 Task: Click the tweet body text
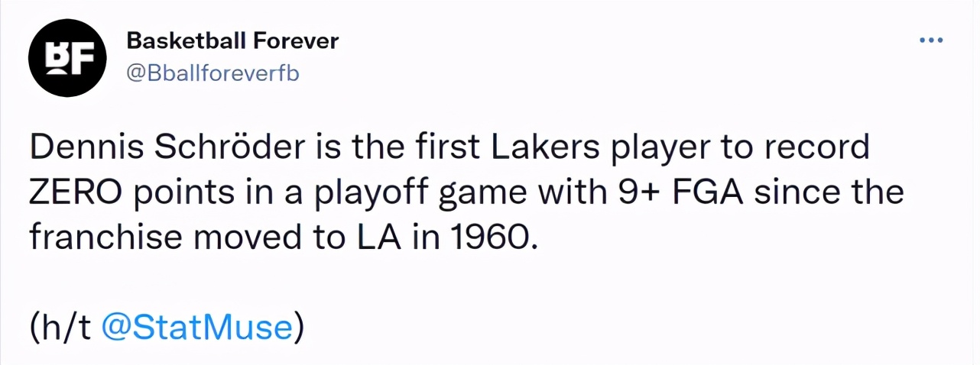(466, 192)
